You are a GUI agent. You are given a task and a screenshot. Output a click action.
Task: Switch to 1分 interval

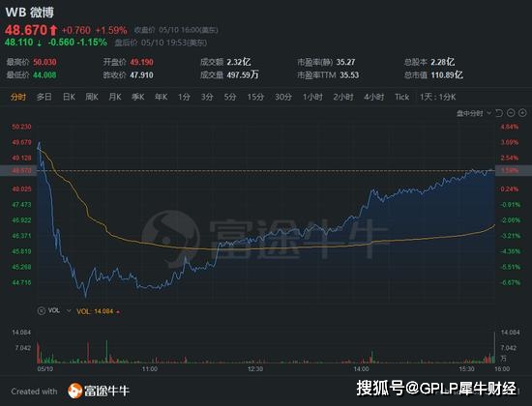click(184, 97)
